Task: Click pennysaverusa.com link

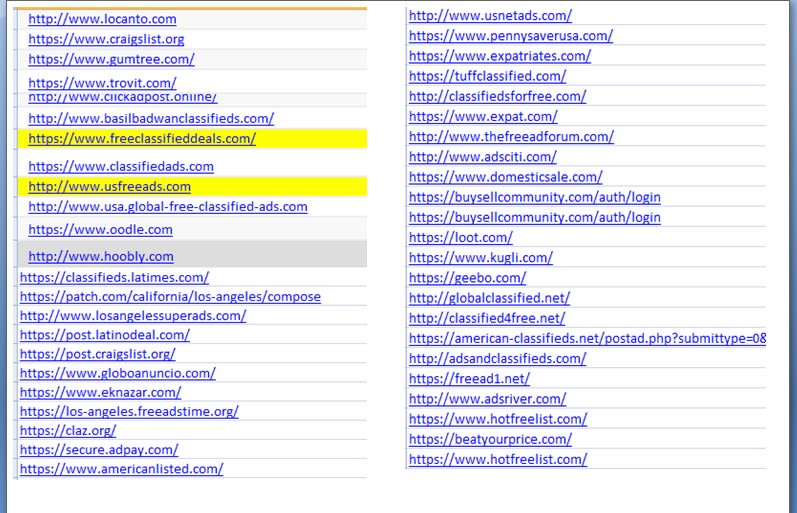Action: [x=511, y=36]
